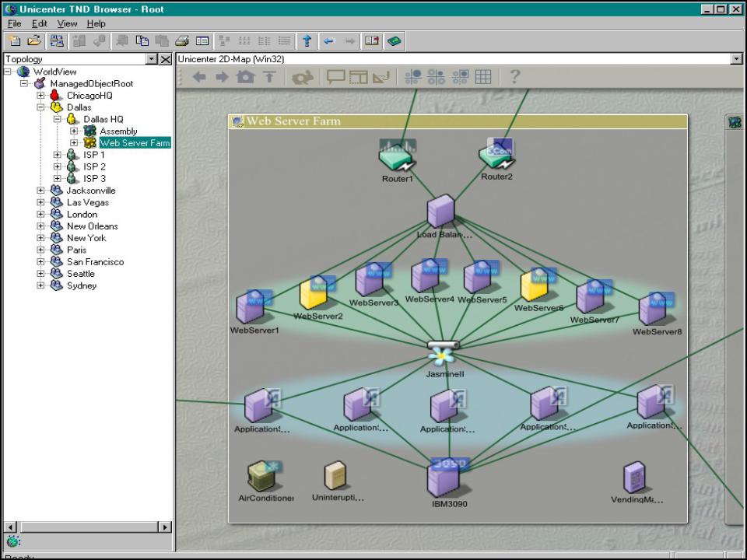The height and width of the screenshot is (560, 747).
Task: Select the Uninterruptible power supply node
Action: pos(335,475)
